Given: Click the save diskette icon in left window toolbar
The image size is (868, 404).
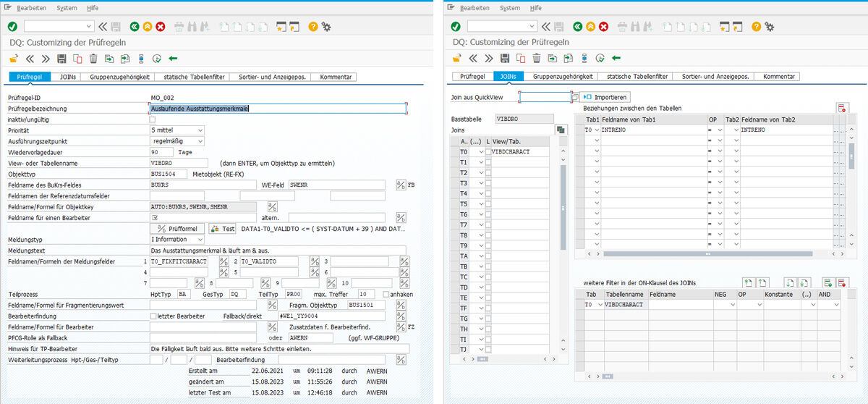Looking at the screenshot, I should click(x=61, y=59).
